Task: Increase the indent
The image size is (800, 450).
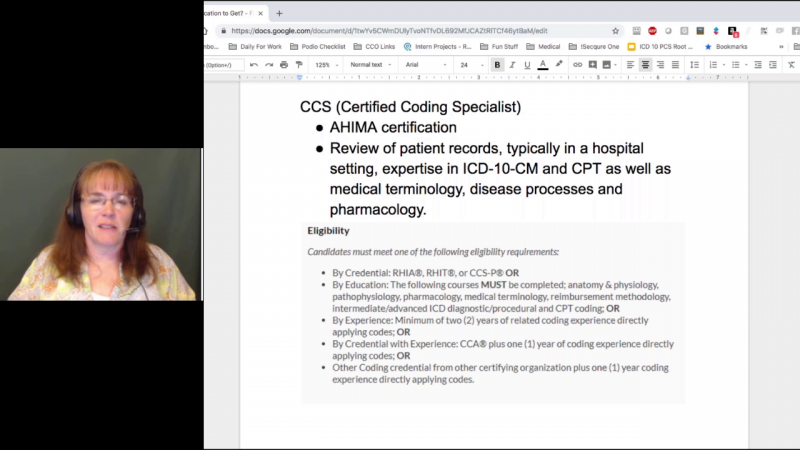Action: pos(773,65)
